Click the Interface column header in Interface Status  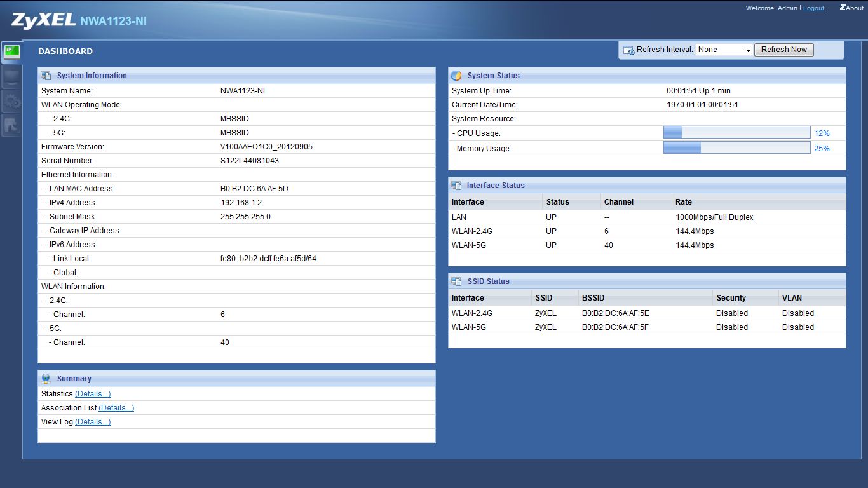click(468, 202)
